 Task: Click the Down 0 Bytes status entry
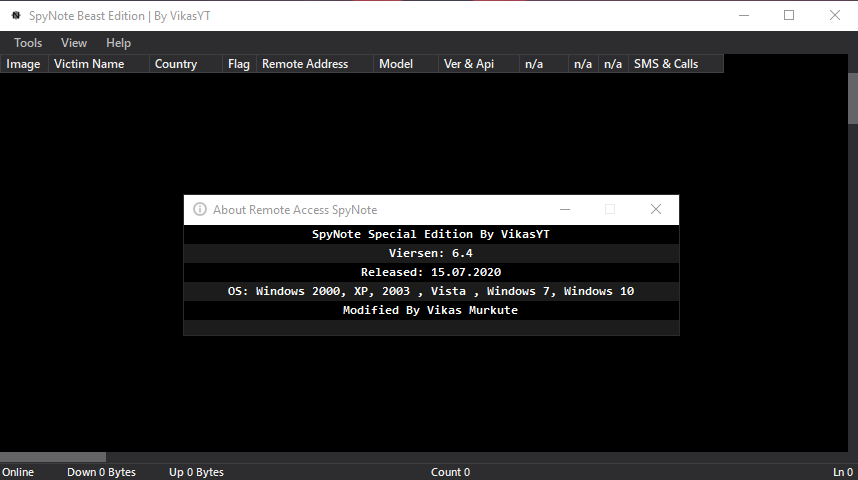pyautogui.click(x=101, y=472)
